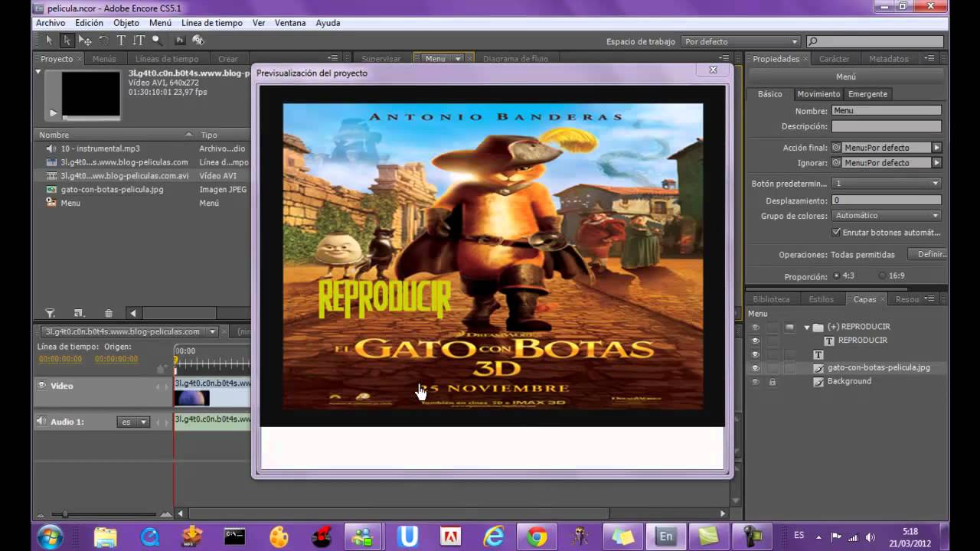The width and height of the screenshot is (980, 551).
Task: Hide gato-con-botas-pelicula.jpg layer
Action: (756, 368)
